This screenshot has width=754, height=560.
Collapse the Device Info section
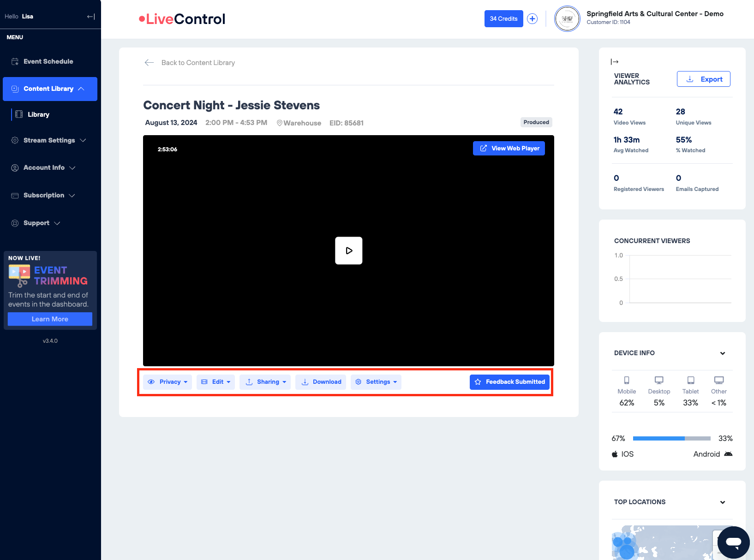tap(722, 353)
